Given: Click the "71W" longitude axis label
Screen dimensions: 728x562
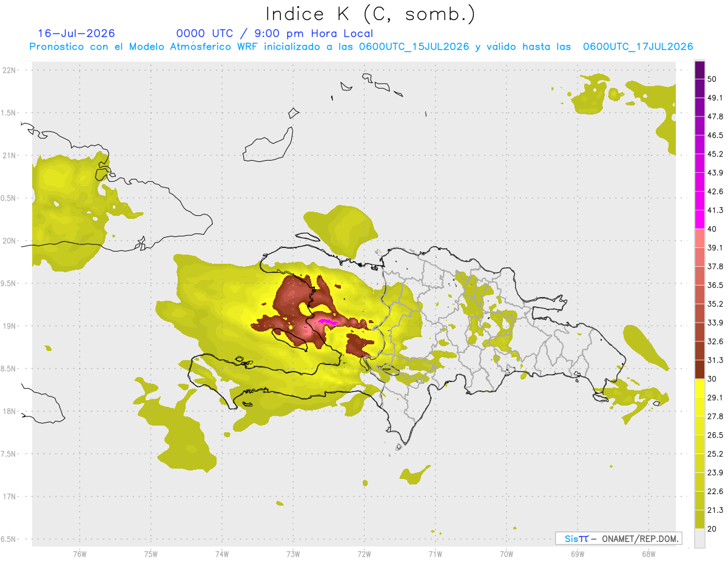Looking at the screenshot, I should [x=435, y=554].
